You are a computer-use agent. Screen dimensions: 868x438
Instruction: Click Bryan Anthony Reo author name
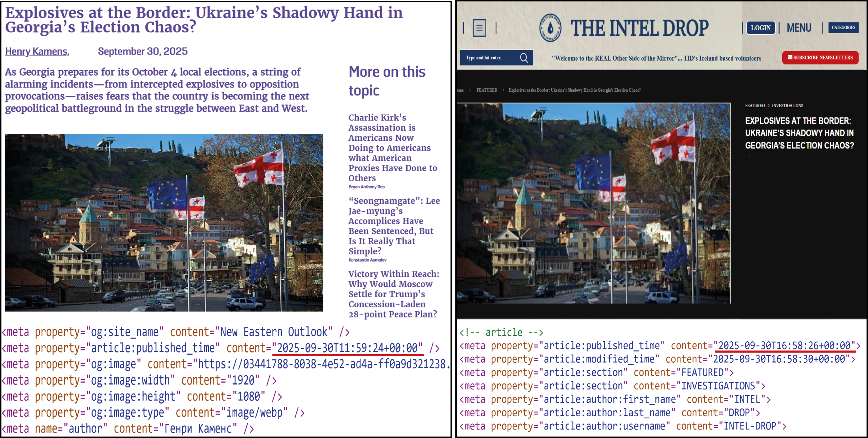tap(366, 187)
